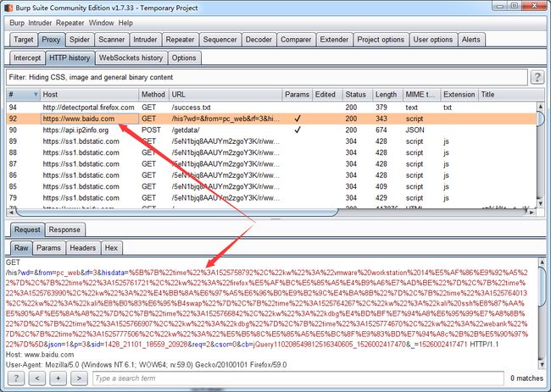551x392 pixels.
Task: Open the Extender tab
Action: (x=334, y=40)
